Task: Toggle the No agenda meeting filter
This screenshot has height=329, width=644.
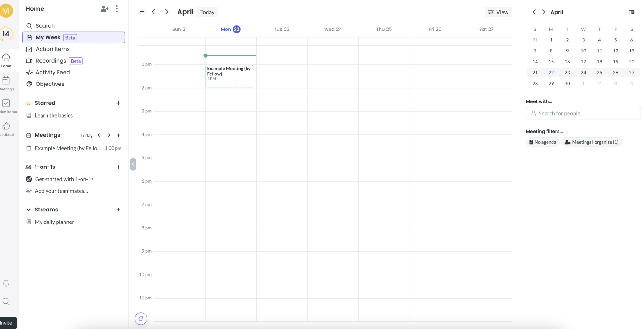Action: [x=542, y=142]
